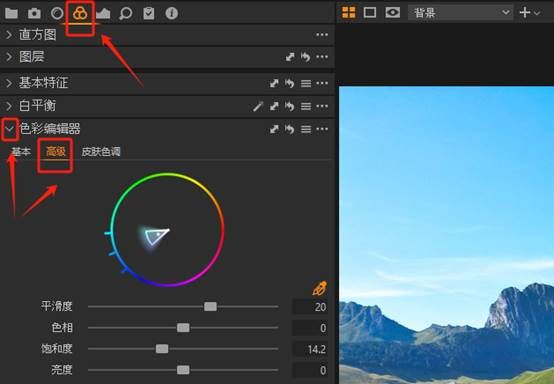Viewport: 554px width, 384px height.
Task: Open the 直方图 panel more options menu
Action: pos(322,35)
